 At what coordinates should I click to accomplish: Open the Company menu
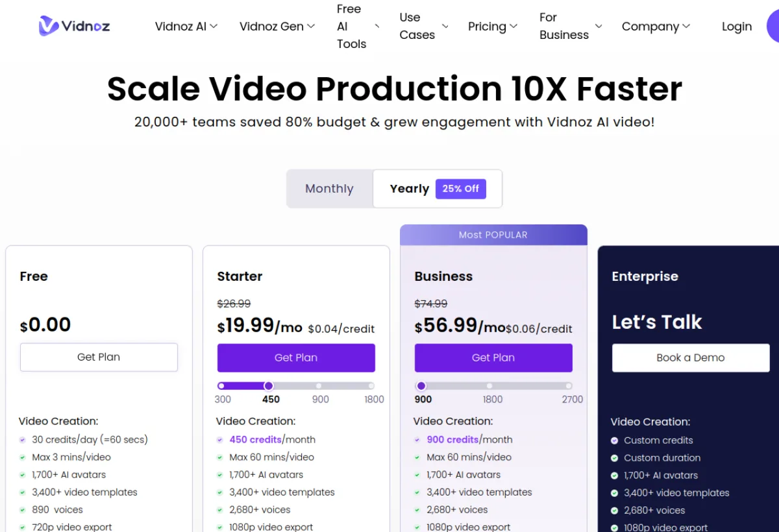coord(656,27)
